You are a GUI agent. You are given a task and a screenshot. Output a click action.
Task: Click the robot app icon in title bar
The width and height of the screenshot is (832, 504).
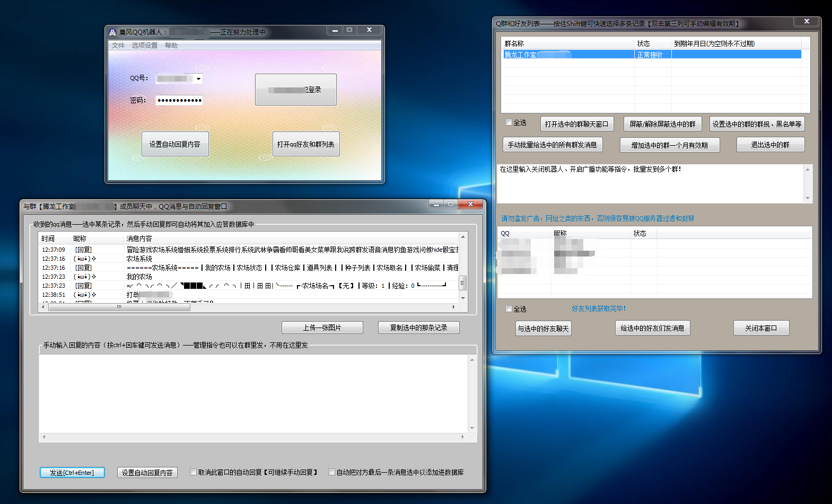pyautogui.click(x=112, y=32)
